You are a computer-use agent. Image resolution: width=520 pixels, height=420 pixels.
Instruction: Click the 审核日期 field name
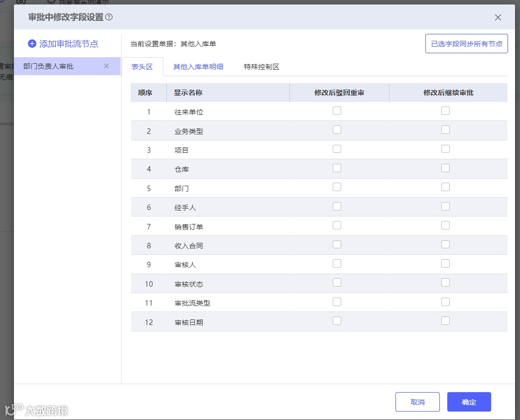coord(189,322)
